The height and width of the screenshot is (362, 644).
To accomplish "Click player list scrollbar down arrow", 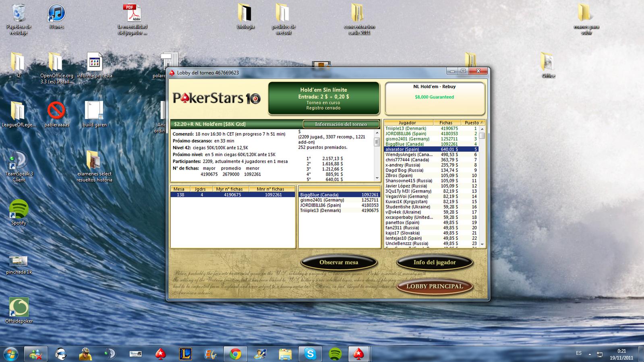I will click(x=482, y=245).
